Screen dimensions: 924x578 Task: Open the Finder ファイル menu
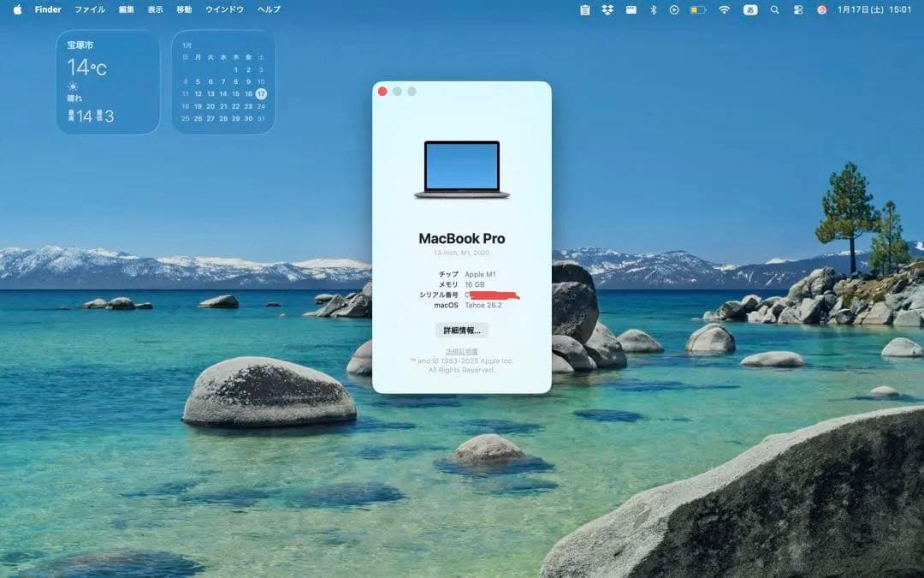(89, 9)
